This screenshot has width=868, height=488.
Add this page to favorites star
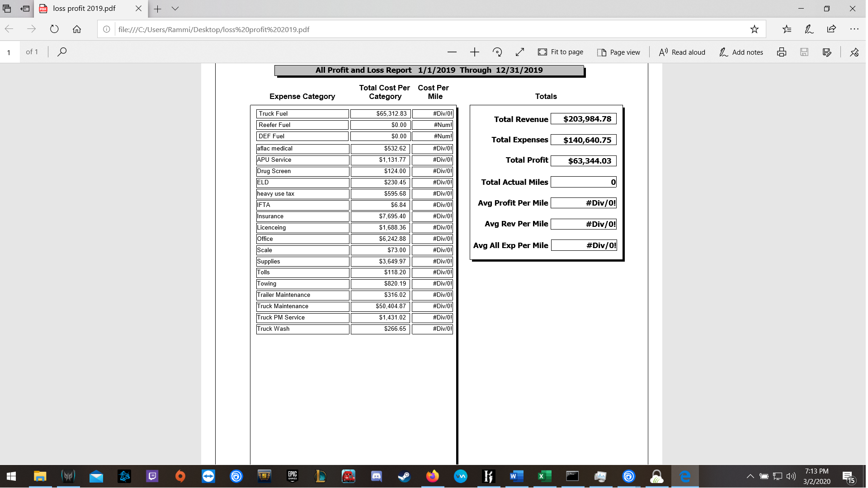click(x=754, y=29)
